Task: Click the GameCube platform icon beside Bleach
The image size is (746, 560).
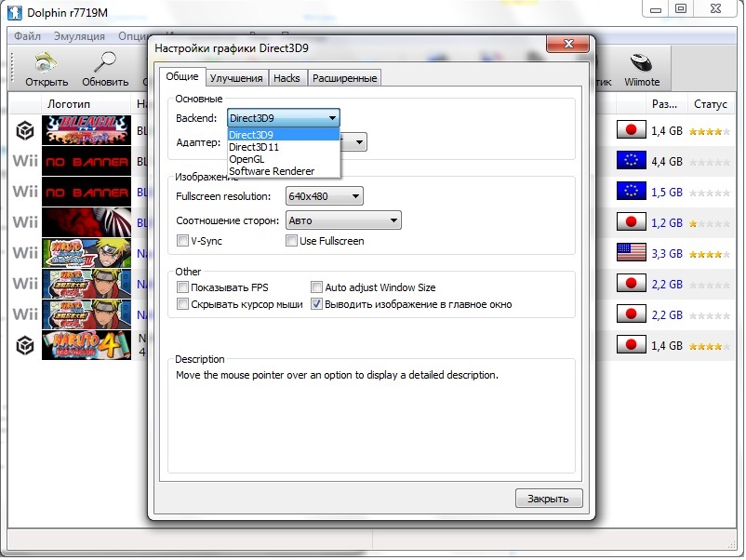Action: (25, 130)
